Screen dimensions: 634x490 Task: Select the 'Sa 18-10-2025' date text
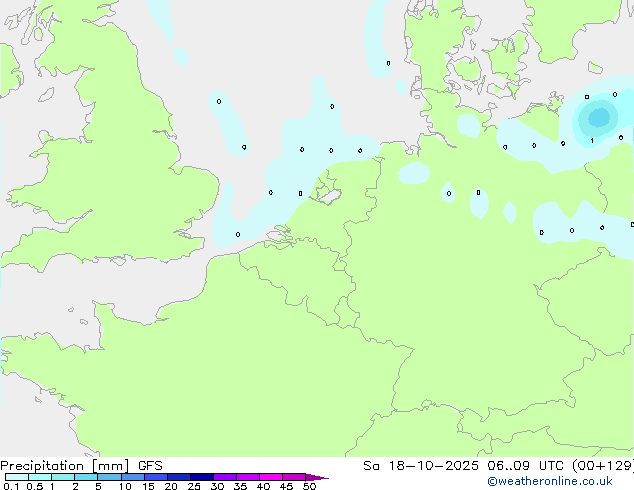421,466
